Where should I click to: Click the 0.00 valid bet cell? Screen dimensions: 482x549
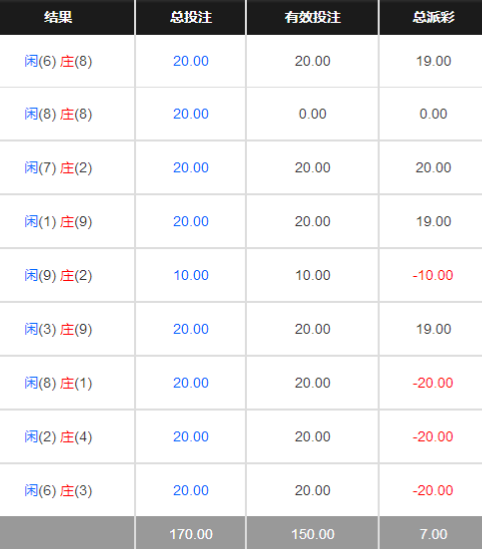pos(312,114)
